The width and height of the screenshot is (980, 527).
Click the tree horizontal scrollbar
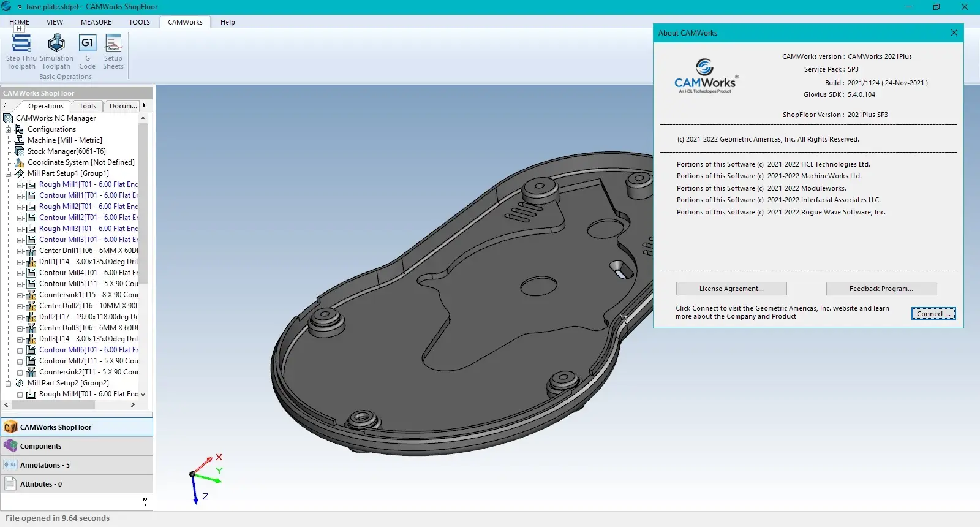point(53,405)
